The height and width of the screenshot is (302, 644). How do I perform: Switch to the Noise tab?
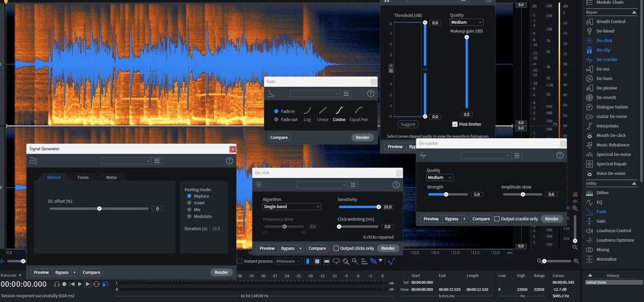(x=111, y=177)
